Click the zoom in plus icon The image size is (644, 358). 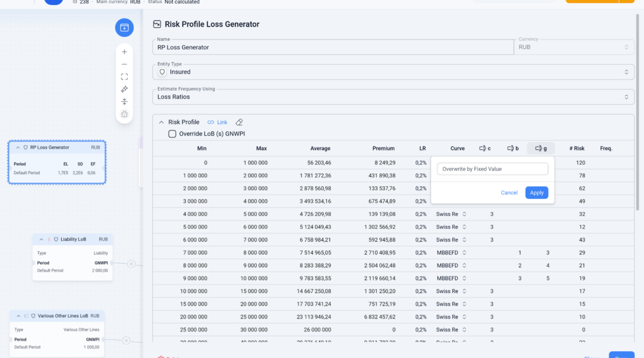(x=125, y=52)
